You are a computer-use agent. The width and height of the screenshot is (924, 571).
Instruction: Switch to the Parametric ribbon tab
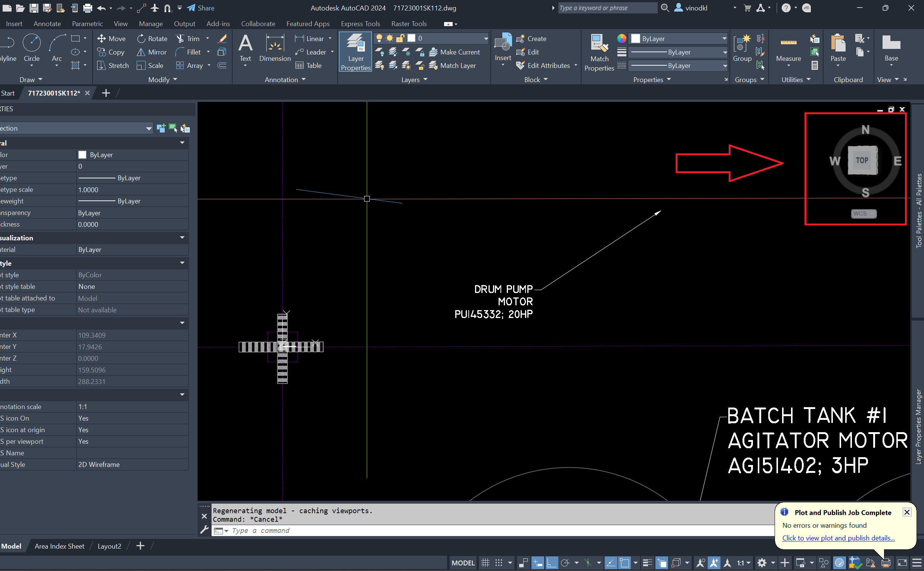(87, 24)
